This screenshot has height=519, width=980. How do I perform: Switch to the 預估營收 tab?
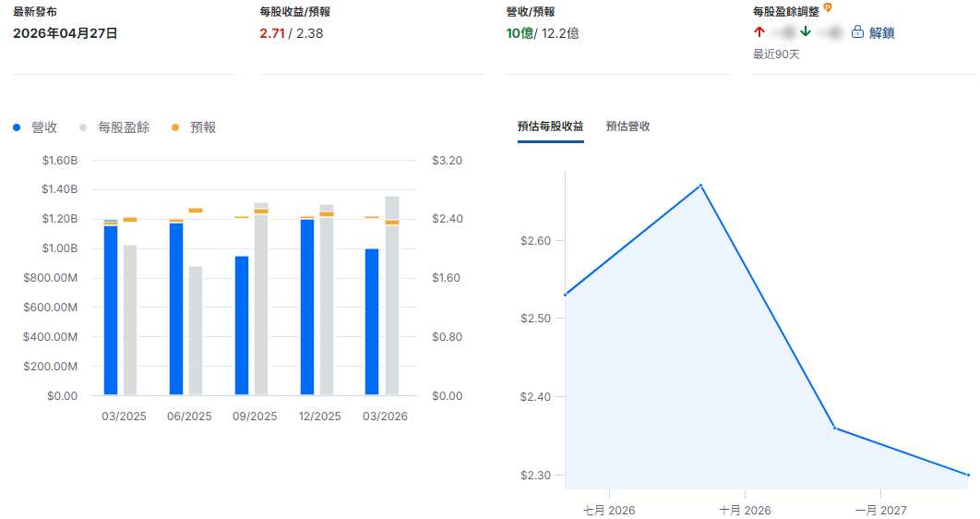(628, 127)
